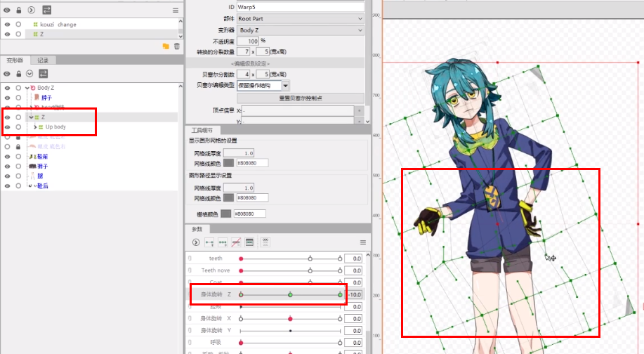Switch to the 记录 tab

pyautogui.click(x=43, y=60)
